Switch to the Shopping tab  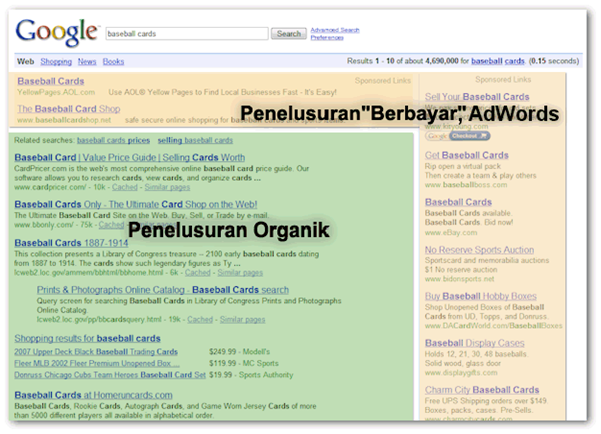pos(56,61)
